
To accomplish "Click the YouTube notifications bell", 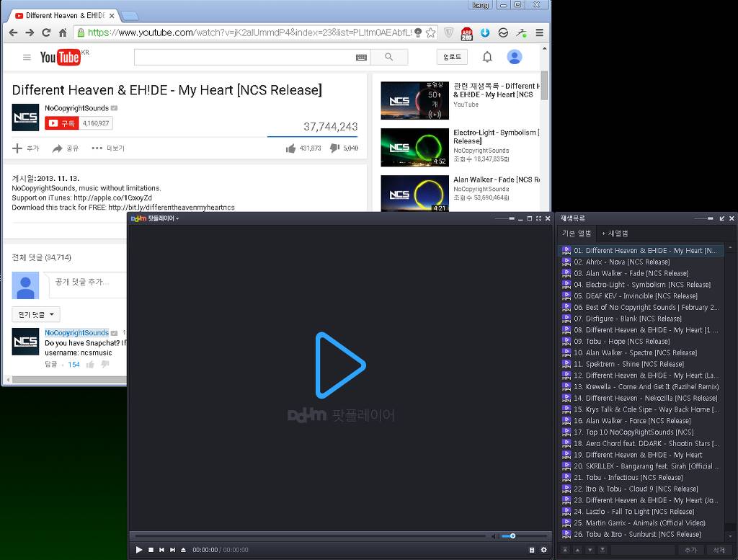I will pyautogui.click(x=487, y=57).
